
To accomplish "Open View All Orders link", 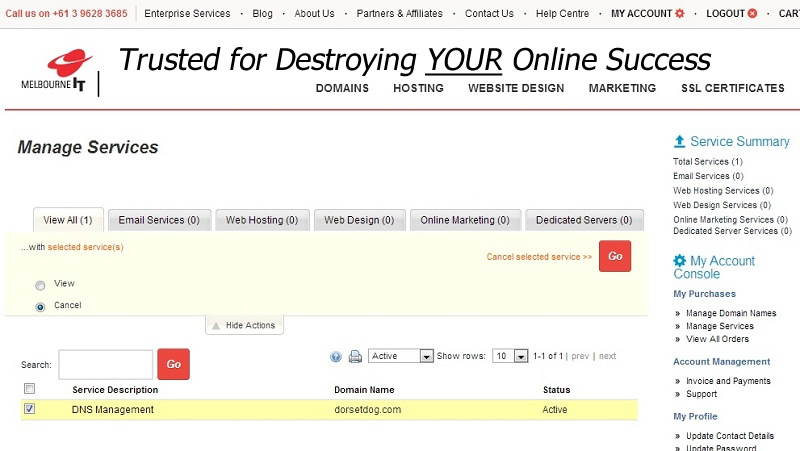I will click(717, 339).
